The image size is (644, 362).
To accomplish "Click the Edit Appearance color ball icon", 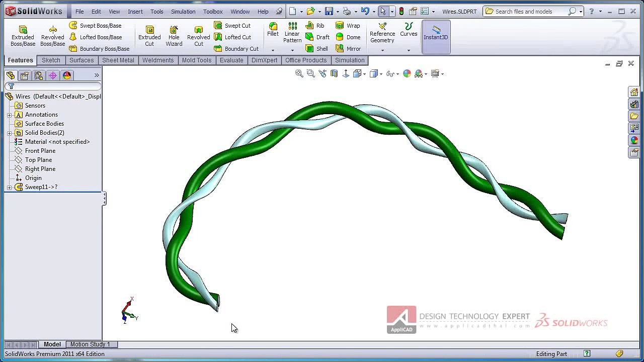I will pos(407,73).
